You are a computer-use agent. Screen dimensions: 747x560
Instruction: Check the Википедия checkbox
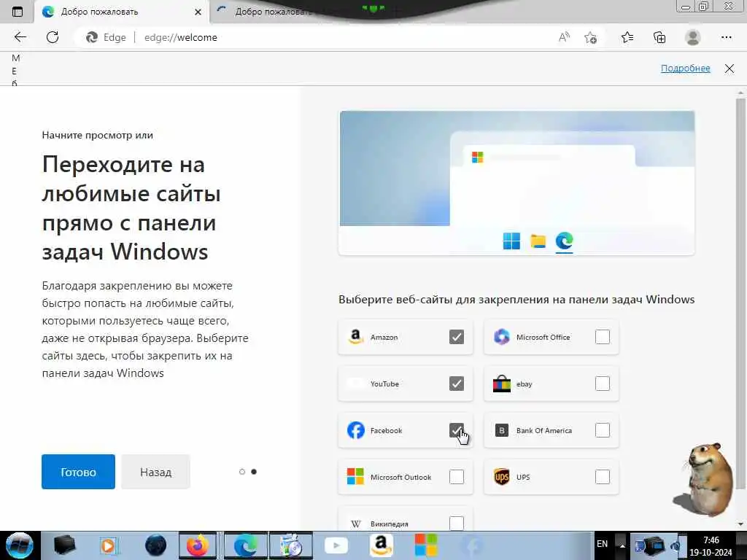457,523
